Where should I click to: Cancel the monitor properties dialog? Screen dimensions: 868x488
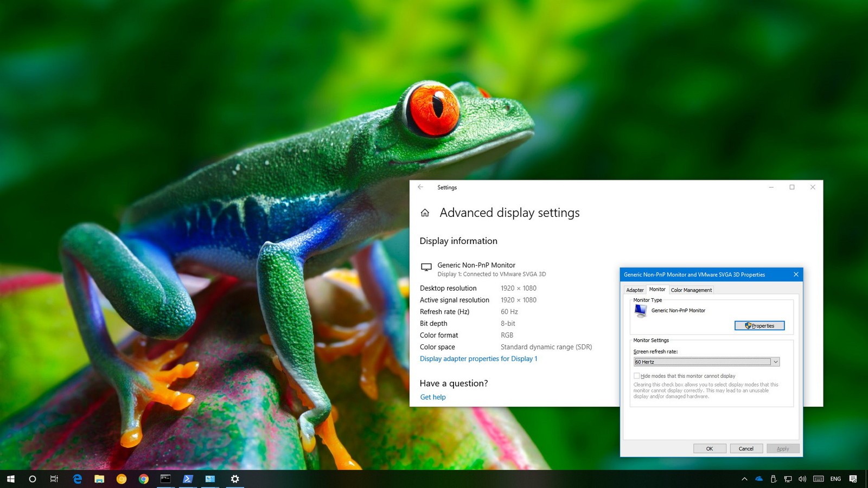point(746,448)
